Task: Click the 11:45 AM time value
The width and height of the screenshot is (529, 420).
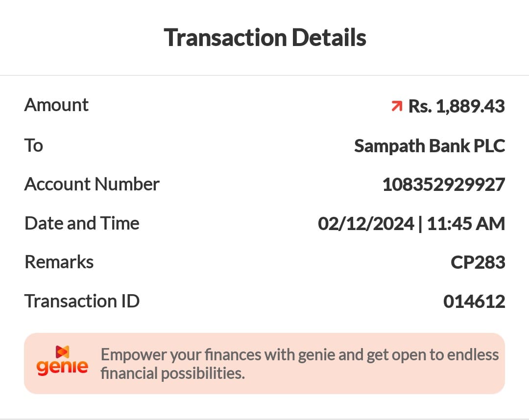Action: tap(466, 224)
